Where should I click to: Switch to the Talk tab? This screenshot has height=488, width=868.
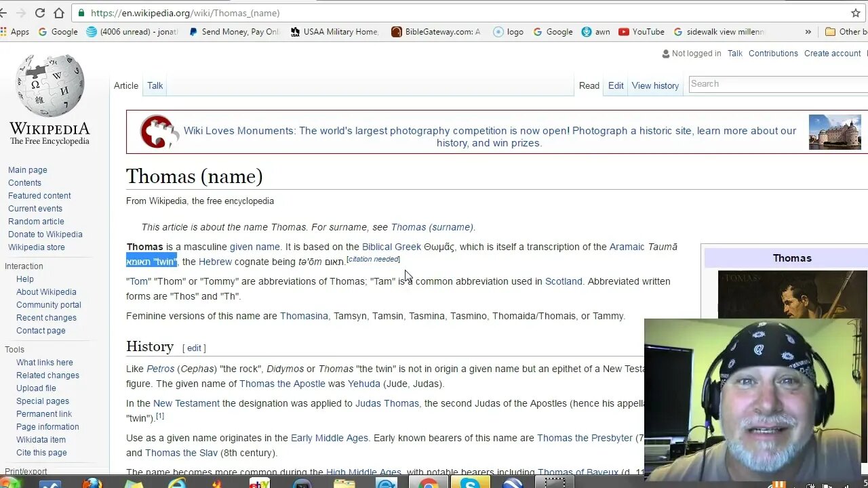click(x=155, y=85)
